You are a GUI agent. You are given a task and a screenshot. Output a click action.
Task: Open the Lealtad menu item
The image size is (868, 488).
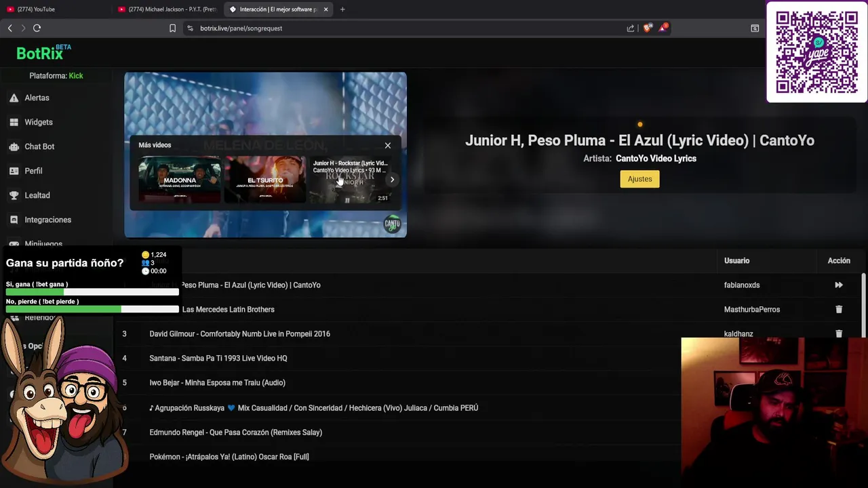coord(37,196)
